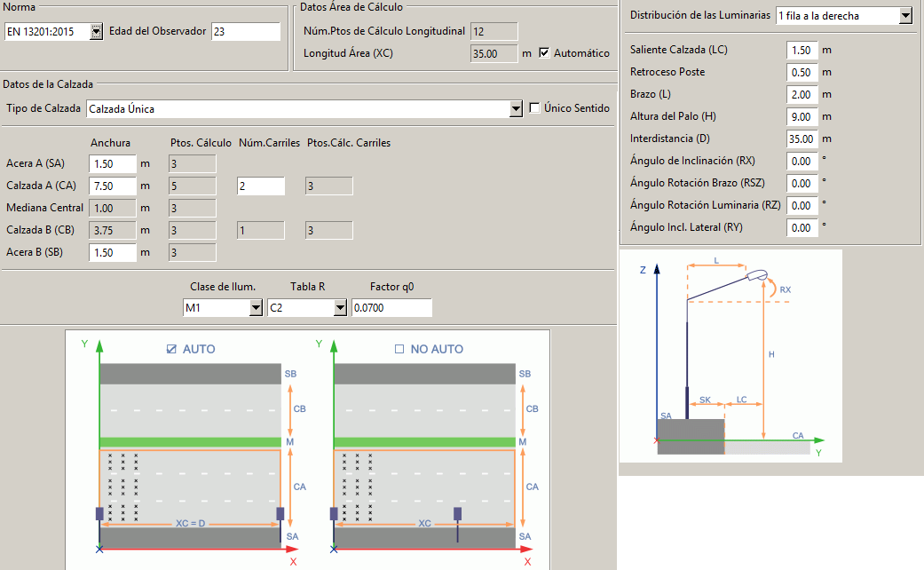Click the Factor q0 input field
Screen dimensions: 924x570
pos(391,308)
